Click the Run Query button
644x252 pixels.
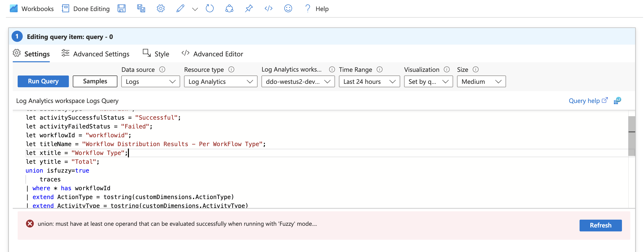pos(43,81)
